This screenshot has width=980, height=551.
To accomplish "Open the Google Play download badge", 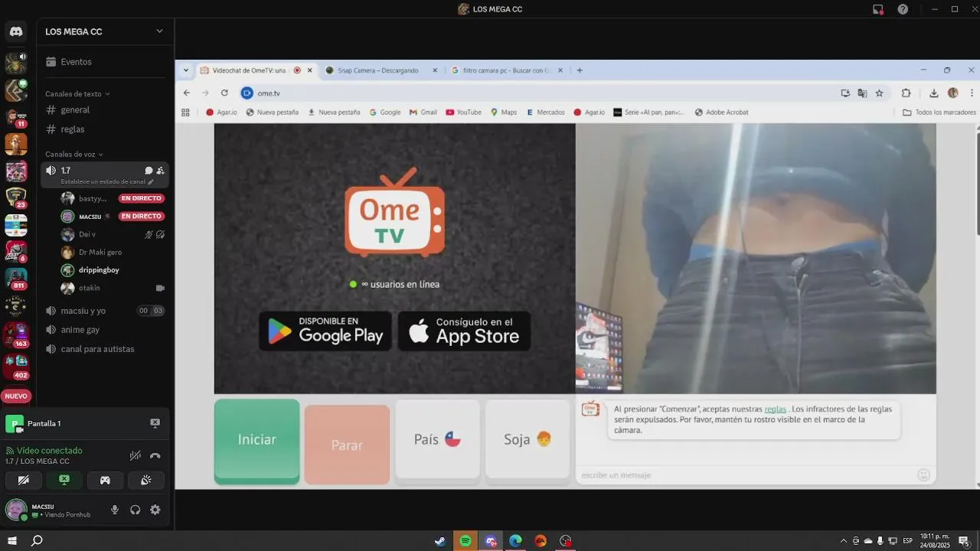I will tap(325, 331).
